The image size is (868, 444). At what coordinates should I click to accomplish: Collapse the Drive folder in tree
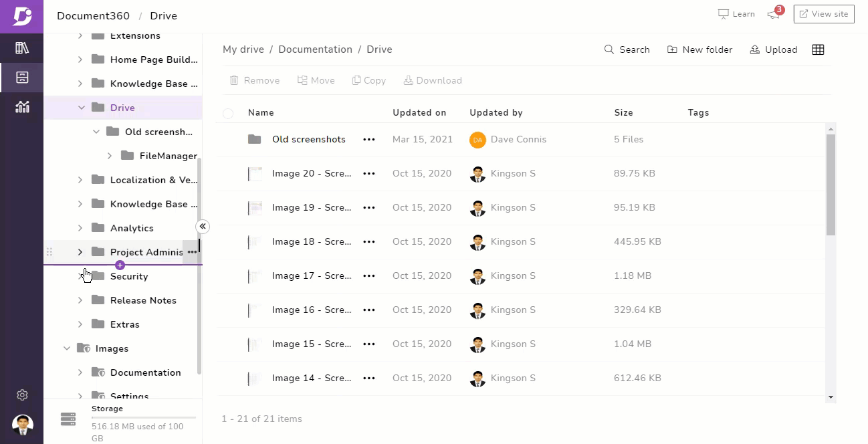coord(82,108)
